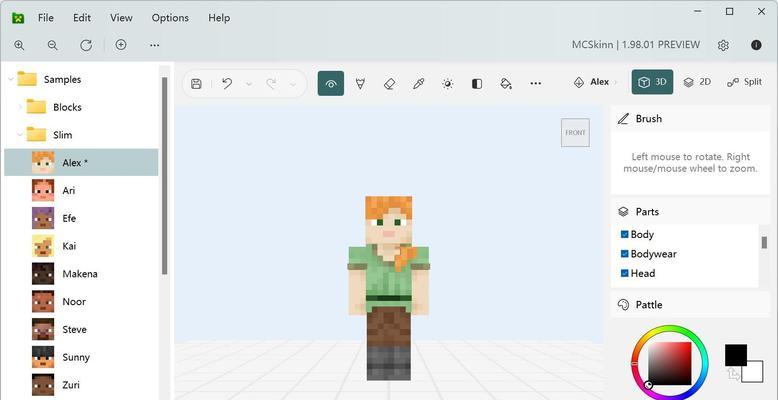Toggle the Bodywear part checkbox
Viewport: 778px width, 400px height.
625,254
